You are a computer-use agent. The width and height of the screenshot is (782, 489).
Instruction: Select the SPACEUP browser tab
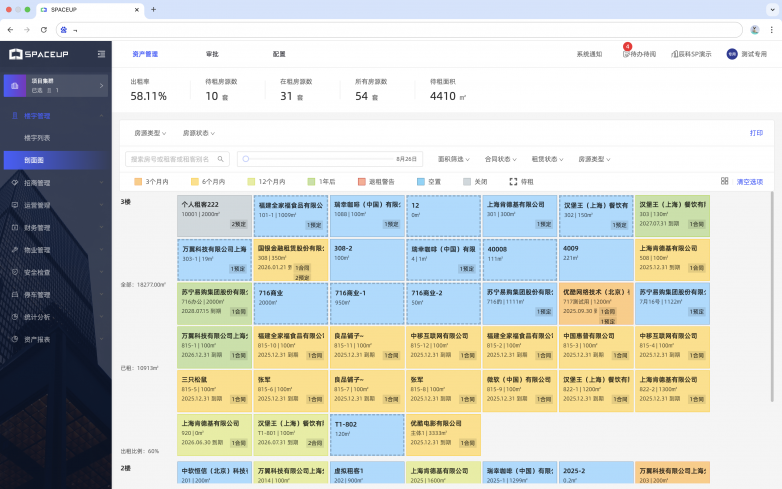tap(89, 9)
